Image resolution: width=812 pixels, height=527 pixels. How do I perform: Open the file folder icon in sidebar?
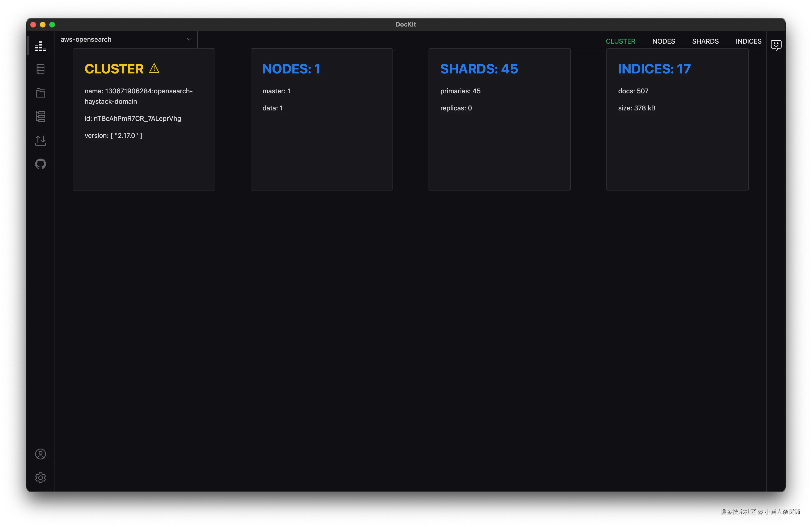[x=40, y=93]
